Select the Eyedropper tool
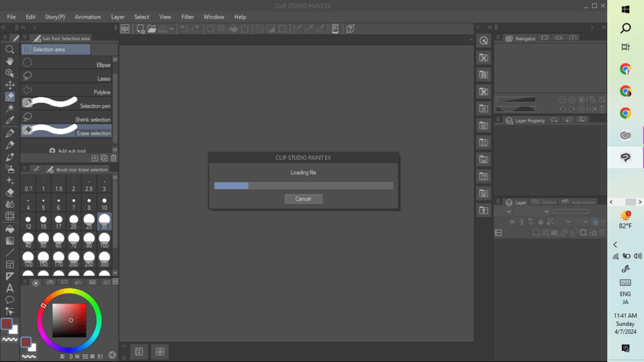Viewport: 644px width, 362px height. coord(10,120)
